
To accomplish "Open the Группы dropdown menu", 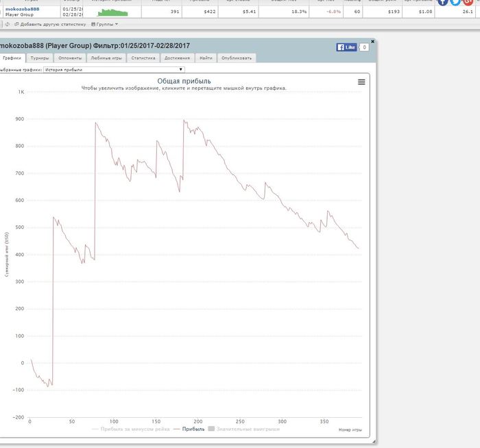I will point(105,24).
